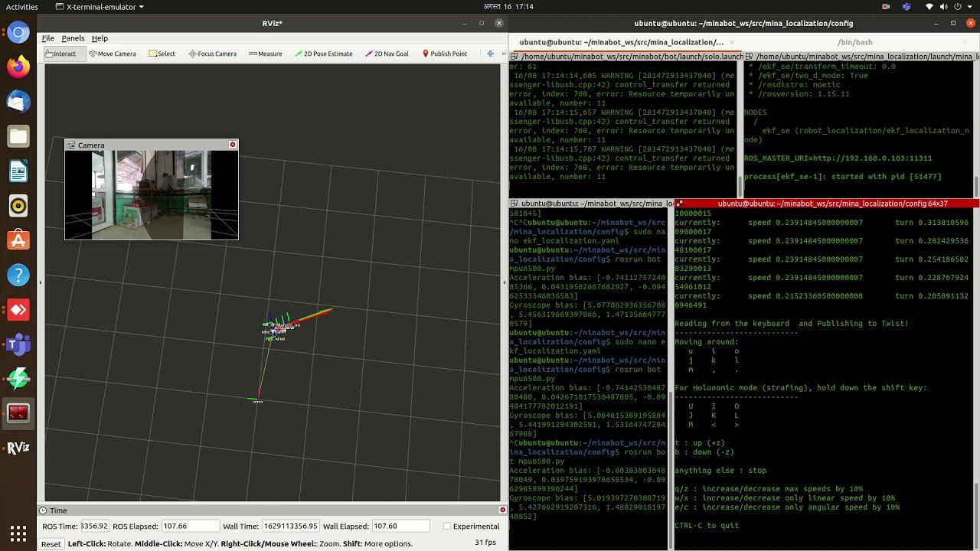This screenshot has width=980, height=551.
Task: Close the /bin/bash terminal tab
Action: (x=966, y=42)
